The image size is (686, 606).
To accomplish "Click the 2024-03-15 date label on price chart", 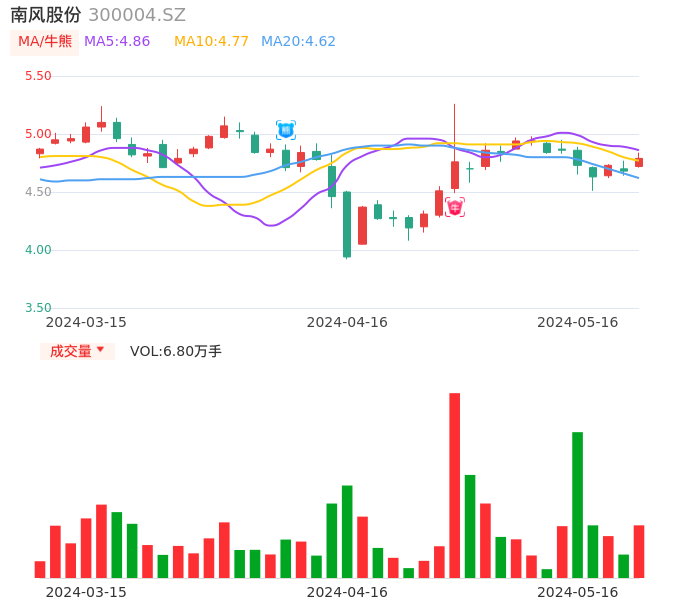I will [86, 322].
